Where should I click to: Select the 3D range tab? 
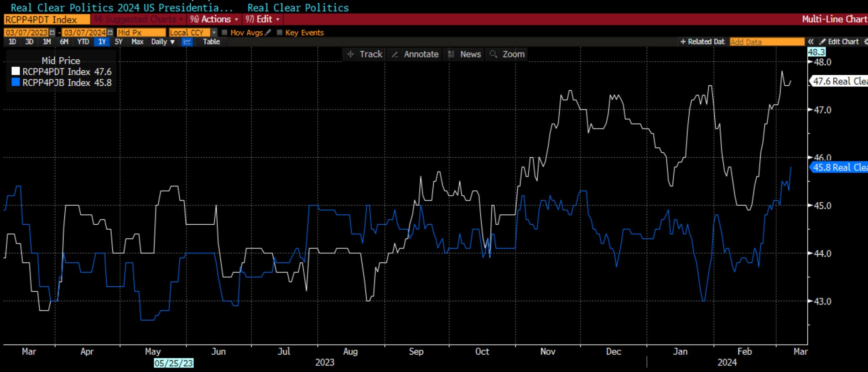coord(29,41)
